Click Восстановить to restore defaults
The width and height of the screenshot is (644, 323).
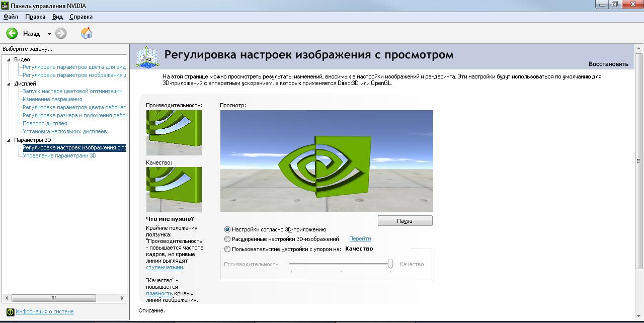coord(608,64)
